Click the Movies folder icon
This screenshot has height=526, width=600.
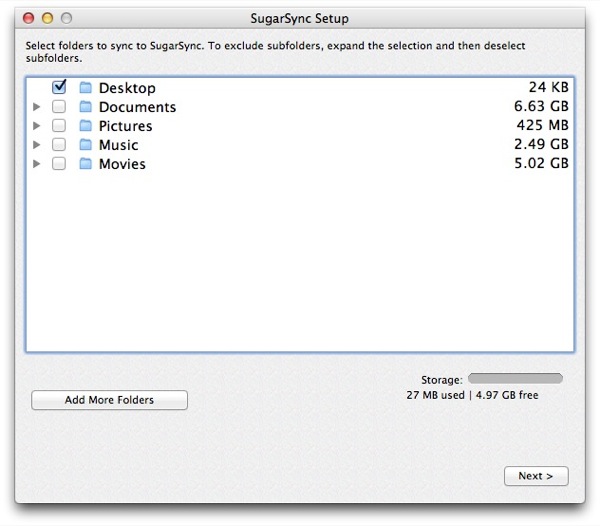[x=86, y=164]
